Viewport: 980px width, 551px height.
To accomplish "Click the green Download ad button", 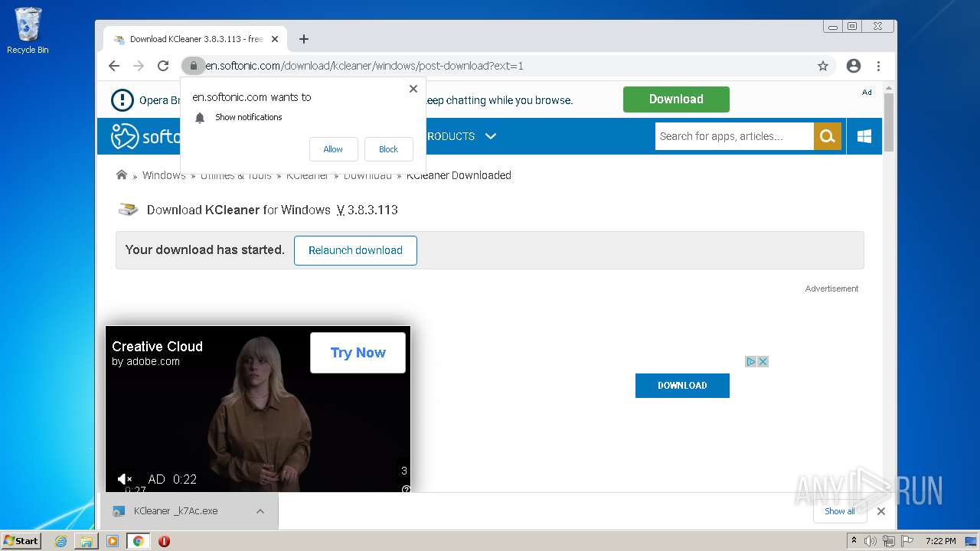I will pyautogui.click(x=676, y=99).
